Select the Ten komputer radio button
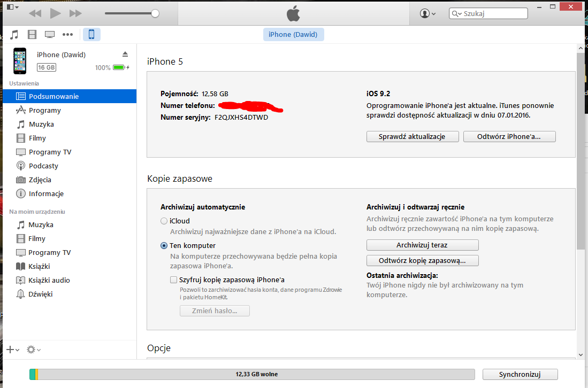Viewport: 588px width, 388px height. (x=164, y=246)
